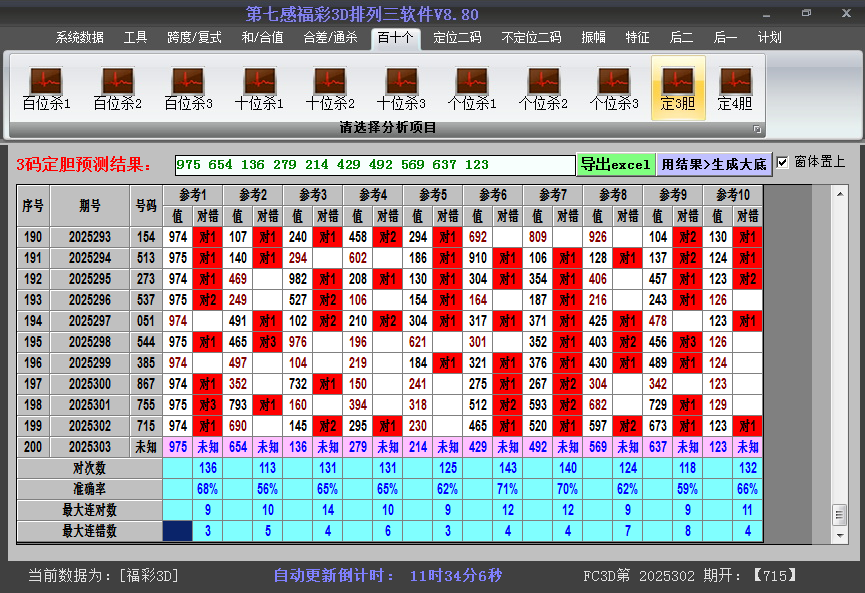Click the prediction results text field
Screen dimensions: 865x593
(x=374, y=165)
